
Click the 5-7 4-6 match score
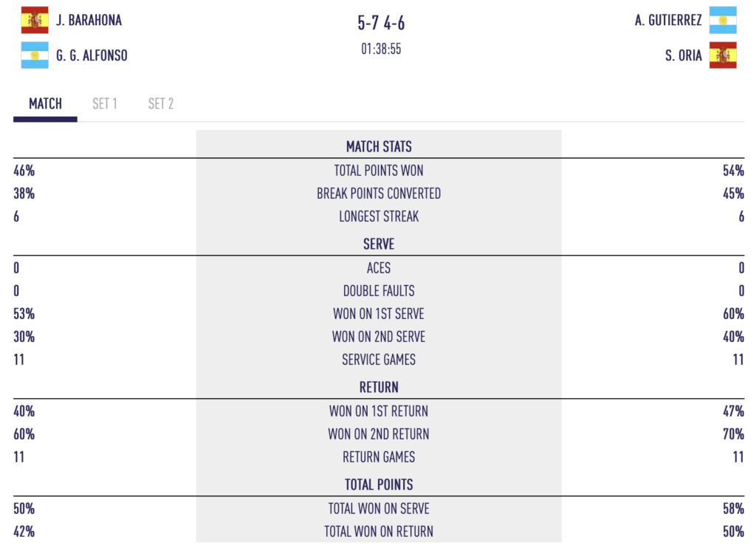click(381, 24)
